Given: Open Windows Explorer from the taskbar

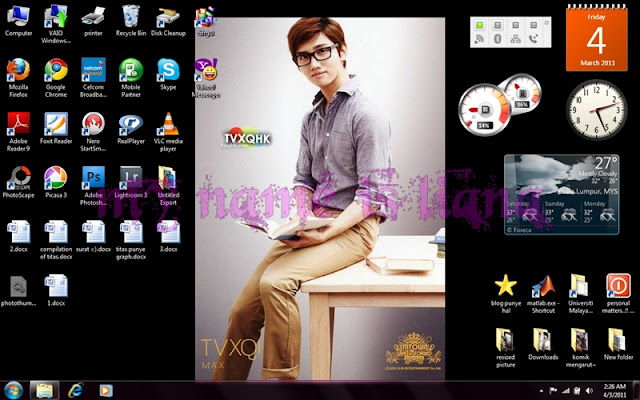Looking at the screenshot, I should tap(44, 391).
